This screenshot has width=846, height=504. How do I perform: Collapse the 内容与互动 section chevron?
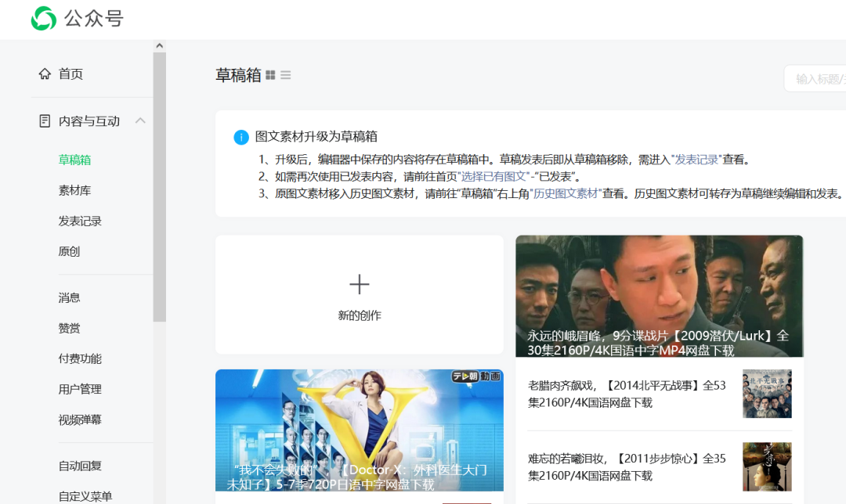[x=140, y=121]
